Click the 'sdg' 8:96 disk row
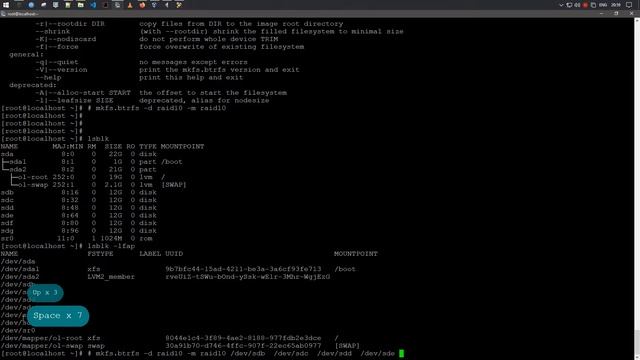640x360 pixels. click(x=79, y=231)
